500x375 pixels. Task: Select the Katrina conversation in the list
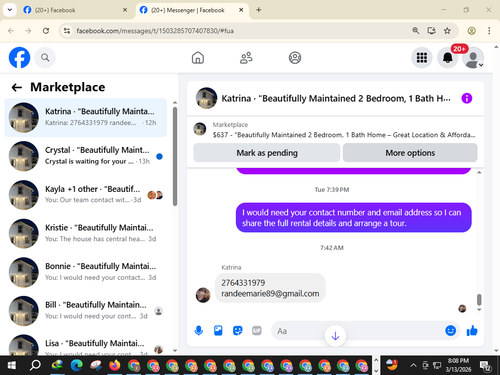[86, 118]
